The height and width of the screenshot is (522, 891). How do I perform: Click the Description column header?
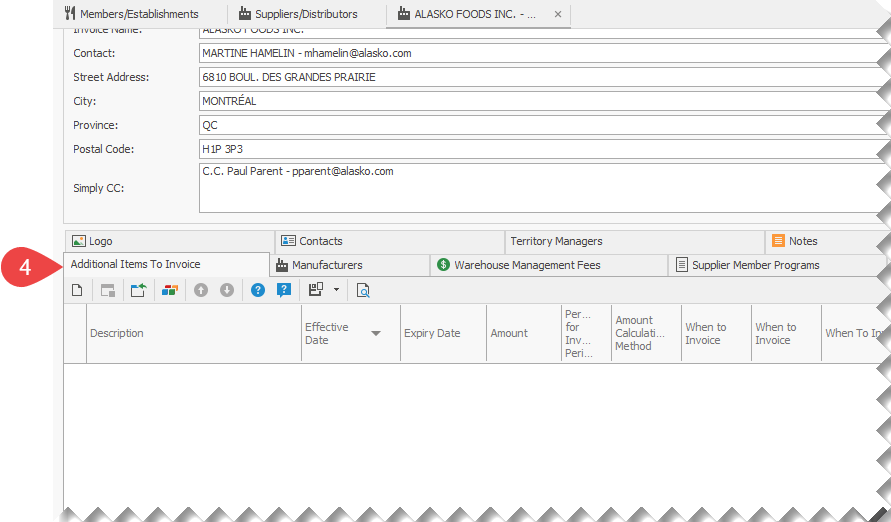point(117,334)
